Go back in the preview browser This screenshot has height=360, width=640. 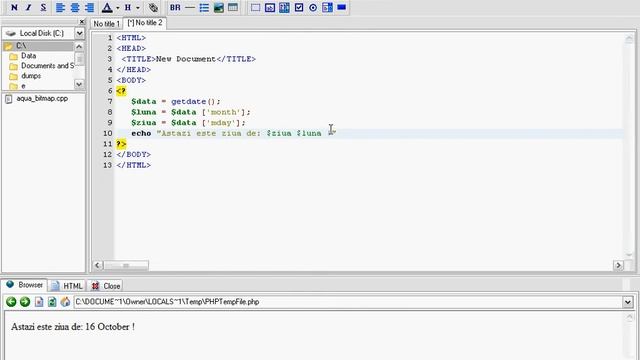pos(11,302)
